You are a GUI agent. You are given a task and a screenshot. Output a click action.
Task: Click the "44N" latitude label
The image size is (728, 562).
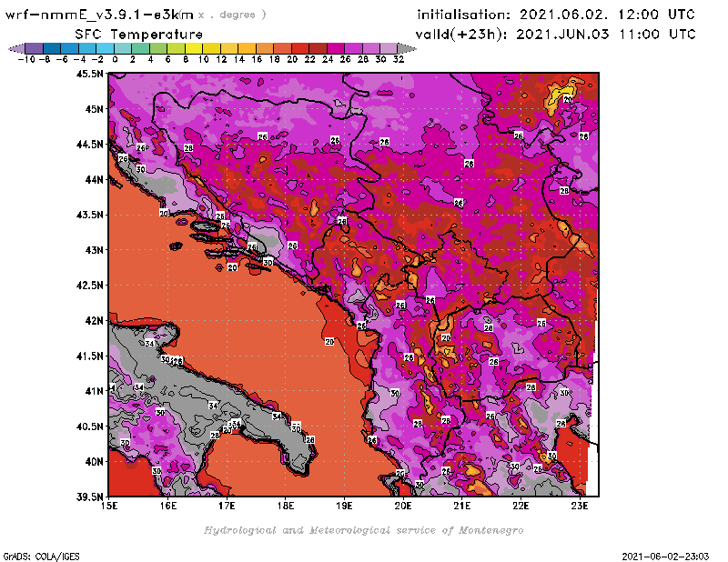pyautogui.click(x=95, y=179)
